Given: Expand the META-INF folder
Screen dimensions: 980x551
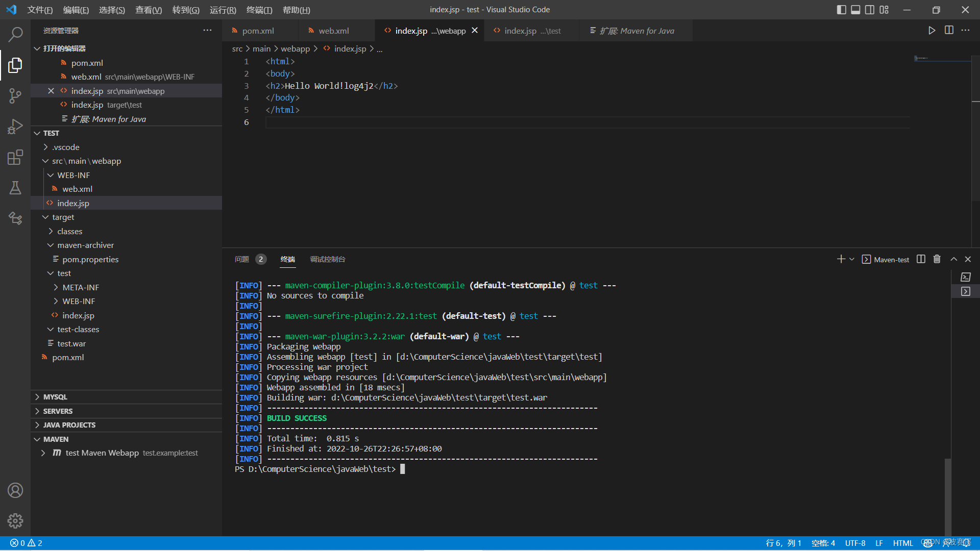Looking at the screenshot, I should tap(56, 288).
